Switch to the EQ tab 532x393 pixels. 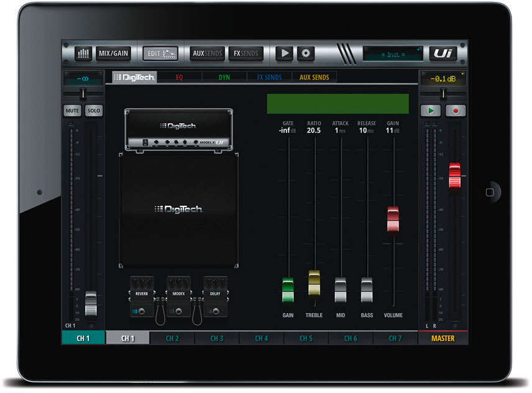click(x=179, y=78)
